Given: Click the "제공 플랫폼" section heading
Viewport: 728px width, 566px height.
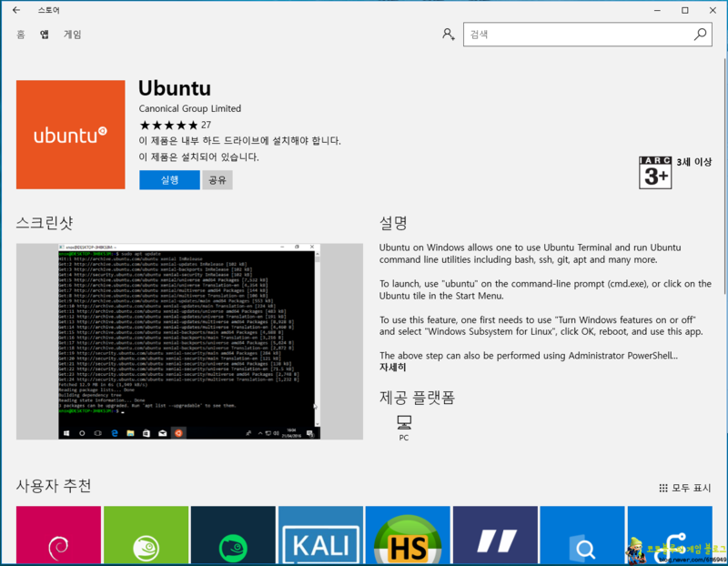Looking at the screenshot, I should coord(417,398).
